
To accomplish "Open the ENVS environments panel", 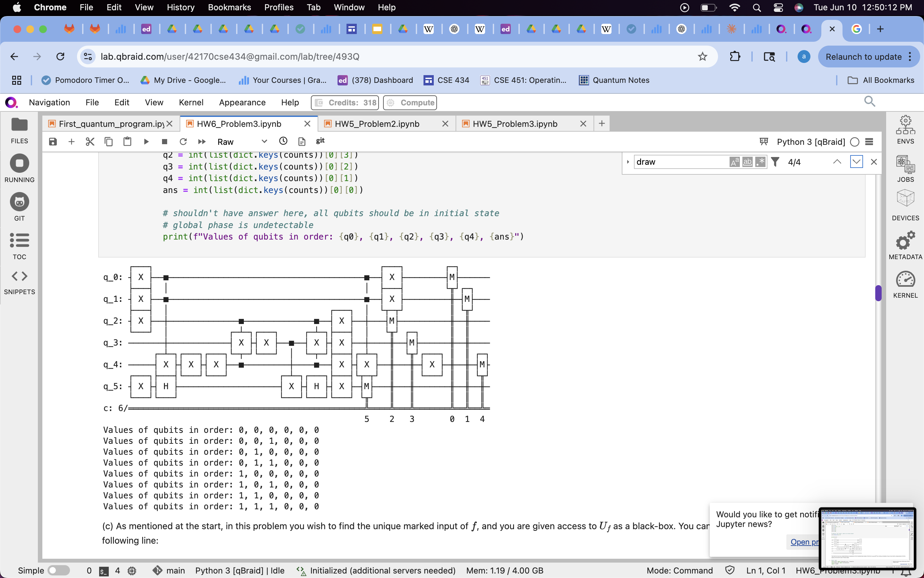I will click(905, 130).
